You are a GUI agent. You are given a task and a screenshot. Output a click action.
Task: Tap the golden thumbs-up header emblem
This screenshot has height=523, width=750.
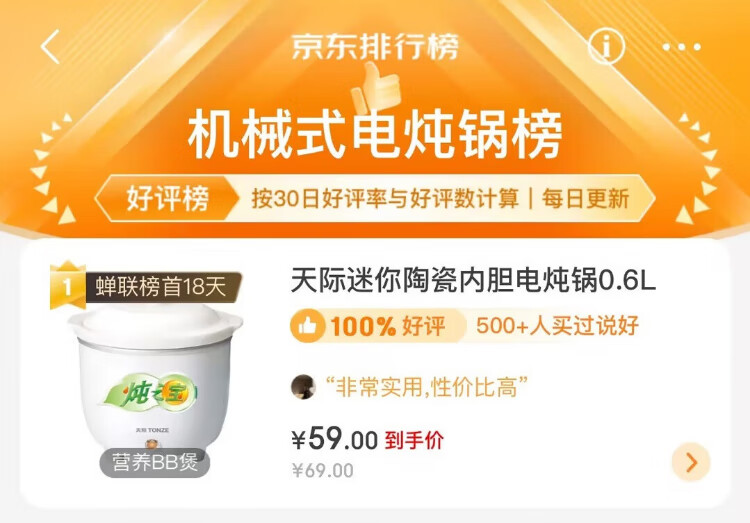point(375,89)
